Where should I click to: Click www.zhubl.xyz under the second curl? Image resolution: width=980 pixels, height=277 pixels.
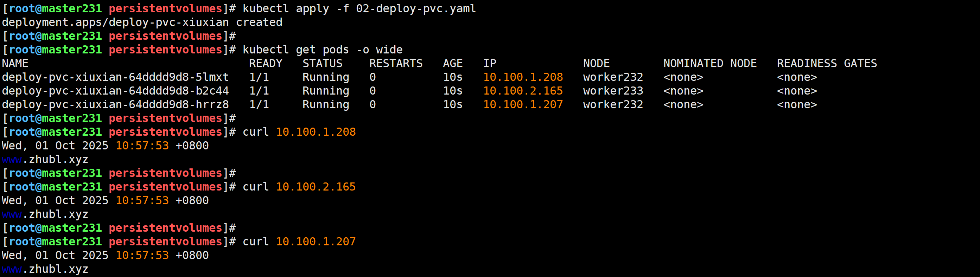point(45,214)
